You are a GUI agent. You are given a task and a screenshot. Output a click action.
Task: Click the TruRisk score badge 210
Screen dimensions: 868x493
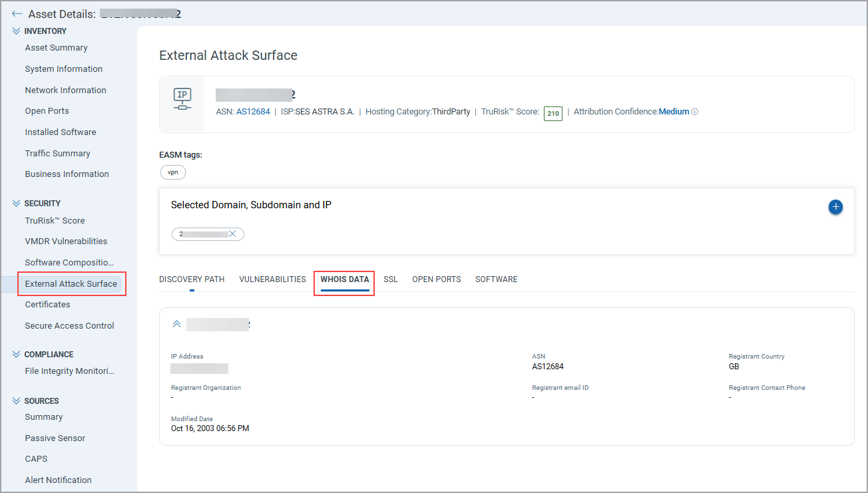coord(552,113)
